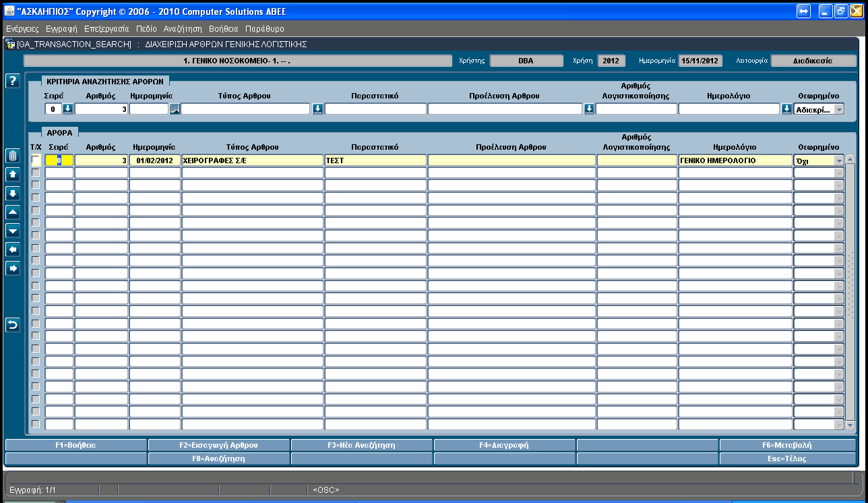868x503 pixels.
Task: Expand the Θεωρημένο criteria combo box
Action: tap(838, 109)
